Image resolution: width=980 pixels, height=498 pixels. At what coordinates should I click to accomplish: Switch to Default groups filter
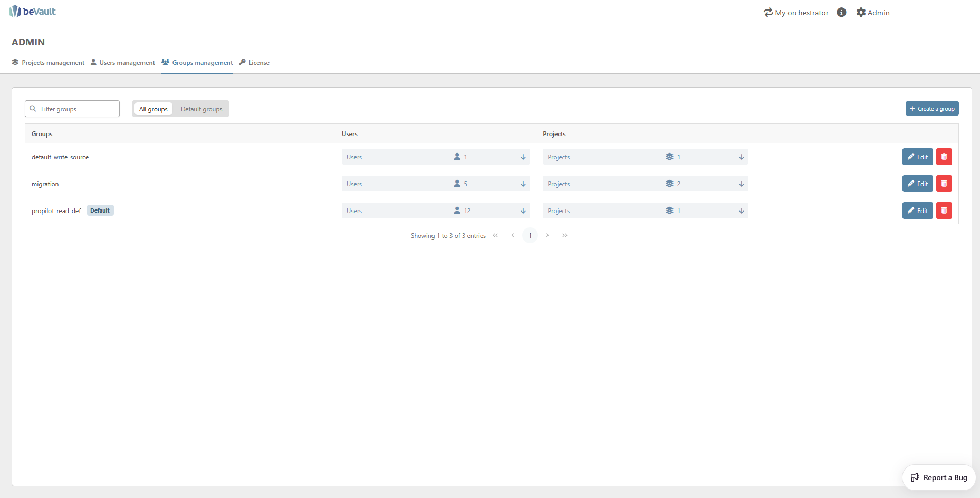point(201,109)
